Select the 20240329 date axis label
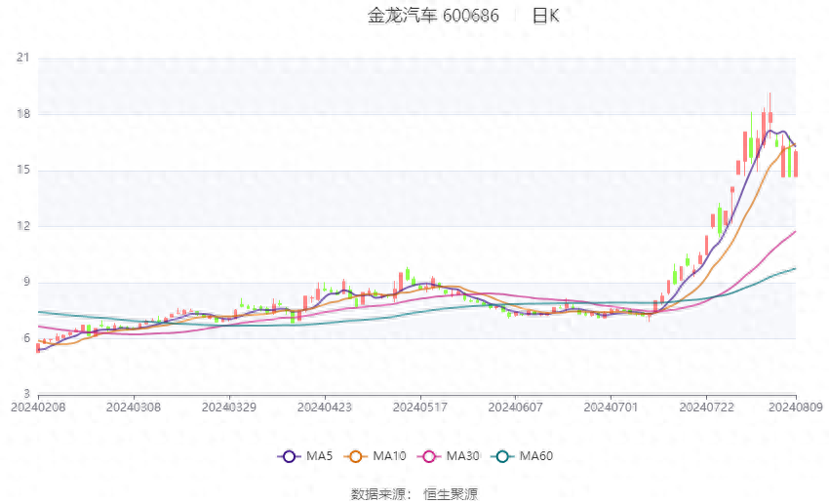The image size is (829, 504). tap(229, 407)
